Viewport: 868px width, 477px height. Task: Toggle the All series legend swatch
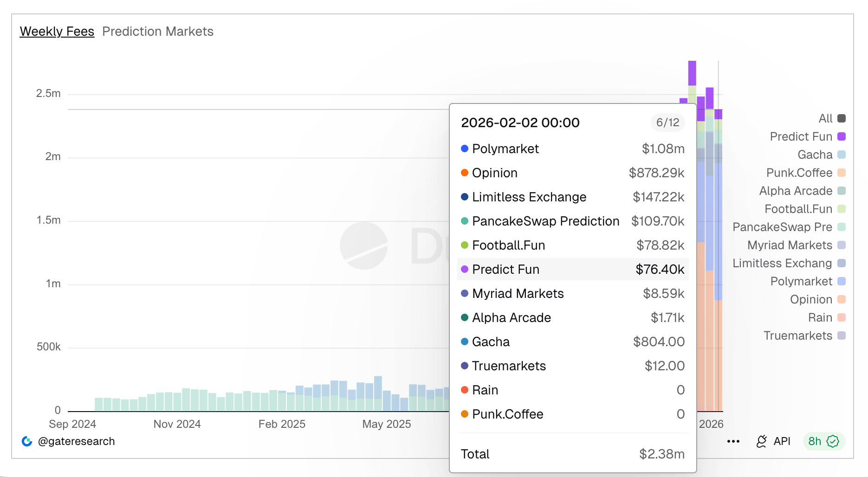841,118
